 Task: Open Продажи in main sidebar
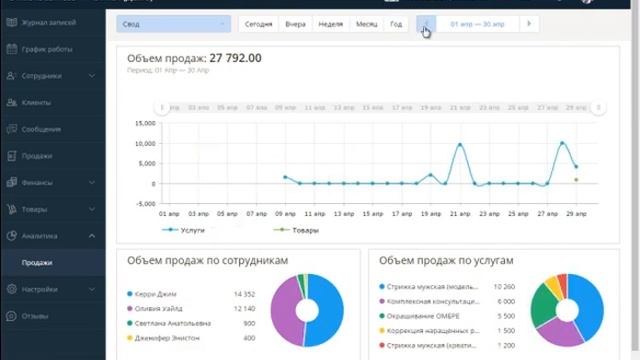[37, 156]
